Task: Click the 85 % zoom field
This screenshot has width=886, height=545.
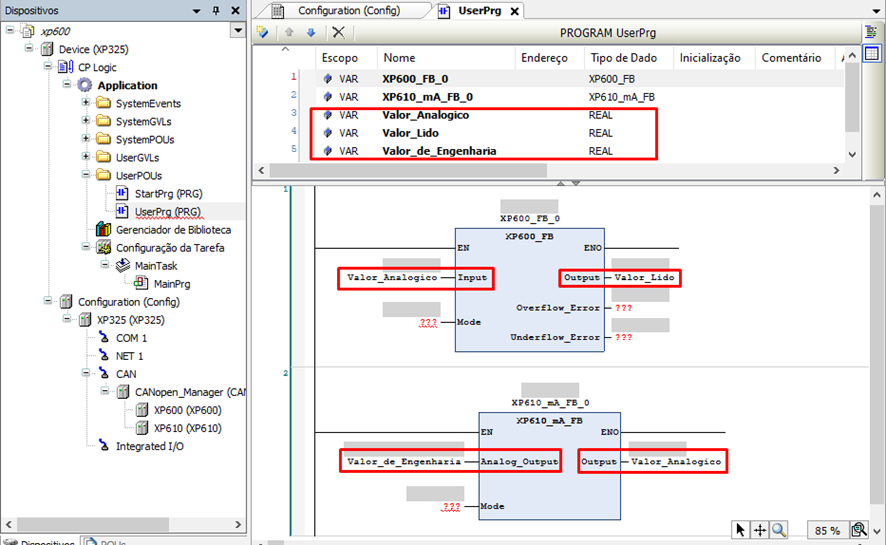Action: coord(826,530)
